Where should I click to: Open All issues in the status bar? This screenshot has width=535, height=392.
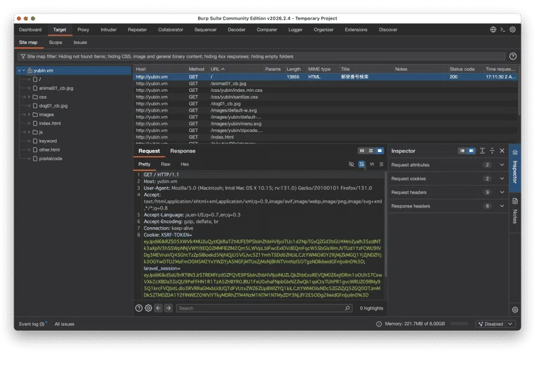coord(64,324)
